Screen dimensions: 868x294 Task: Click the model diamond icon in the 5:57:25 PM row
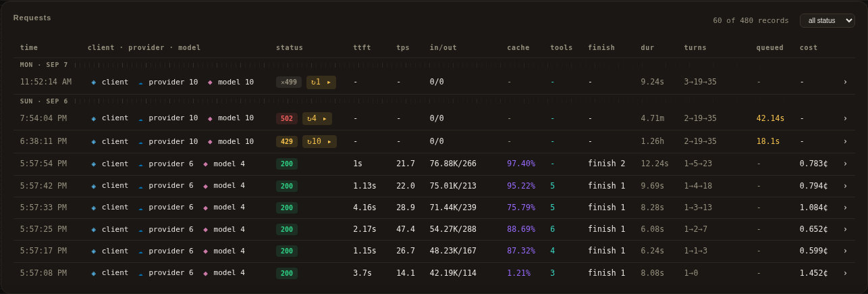[205, 229]
